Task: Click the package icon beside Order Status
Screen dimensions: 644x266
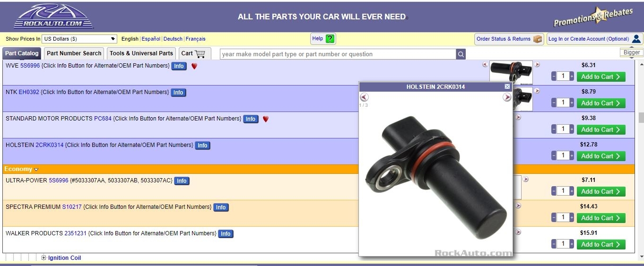Action: coord(538,39)
